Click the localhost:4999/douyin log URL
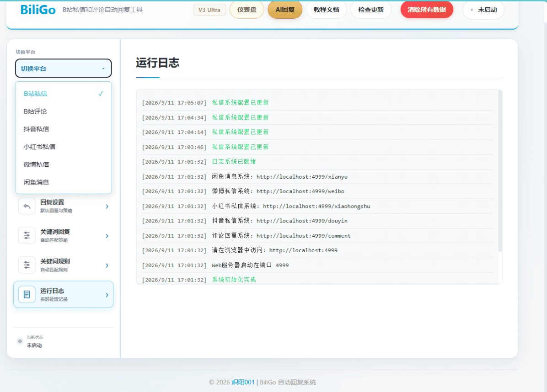Screen dimensions: 547x392 tap(302, 221)
